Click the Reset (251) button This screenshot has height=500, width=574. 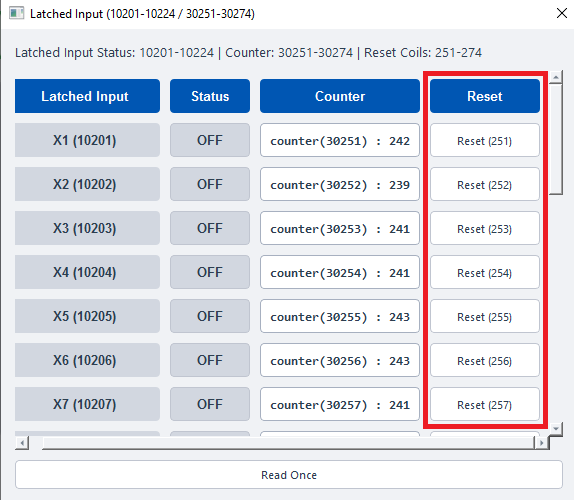click(x=485, y=141)
